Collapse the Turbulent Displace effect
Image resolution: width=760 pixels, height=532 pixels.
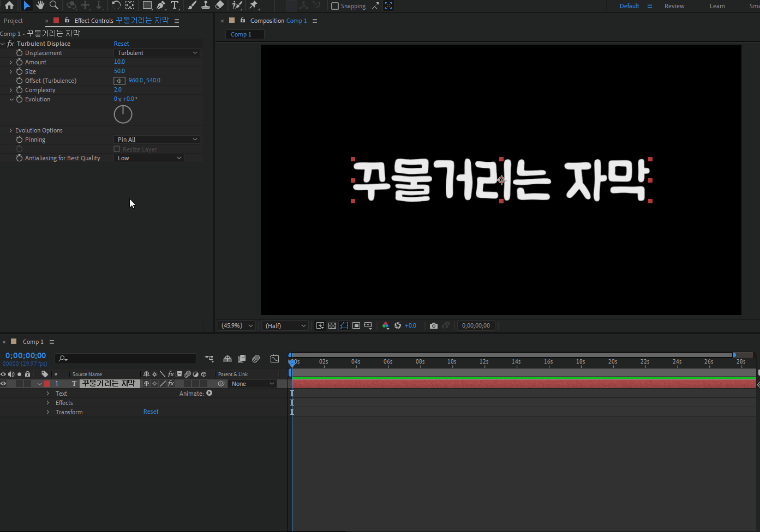pos(3,44)
